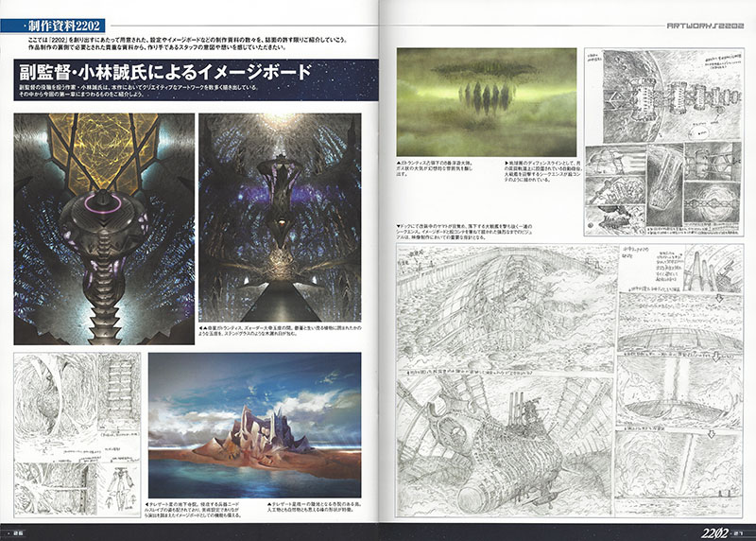
Task: Open the vertical beam-firing sequence sketches
Action: (x=680, y=381)
